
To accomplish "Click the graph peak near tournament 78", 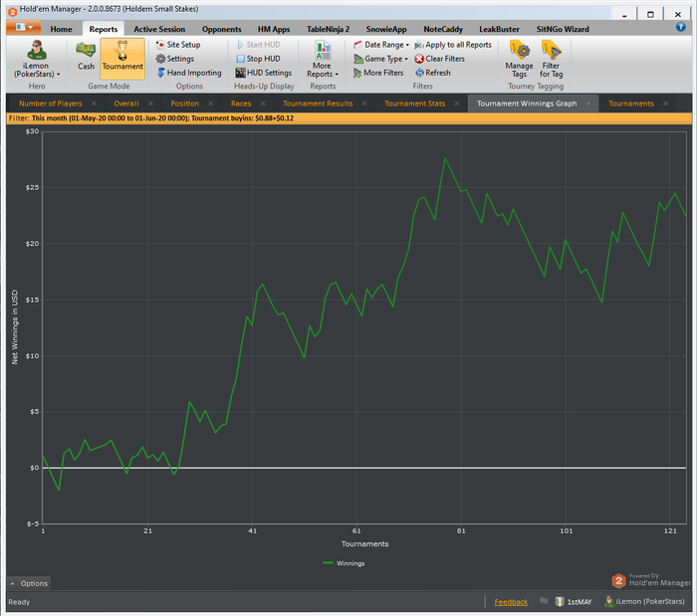I will pos(445,158).
